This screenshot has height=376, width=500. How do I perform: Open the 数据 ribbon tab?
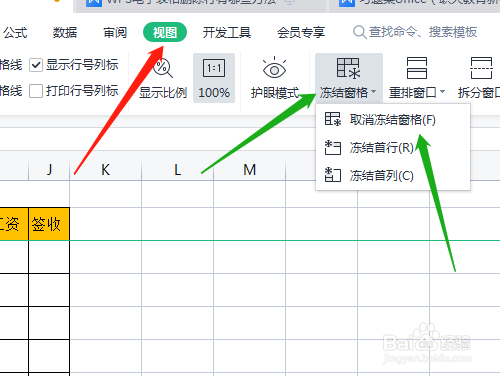coord(65,33)
